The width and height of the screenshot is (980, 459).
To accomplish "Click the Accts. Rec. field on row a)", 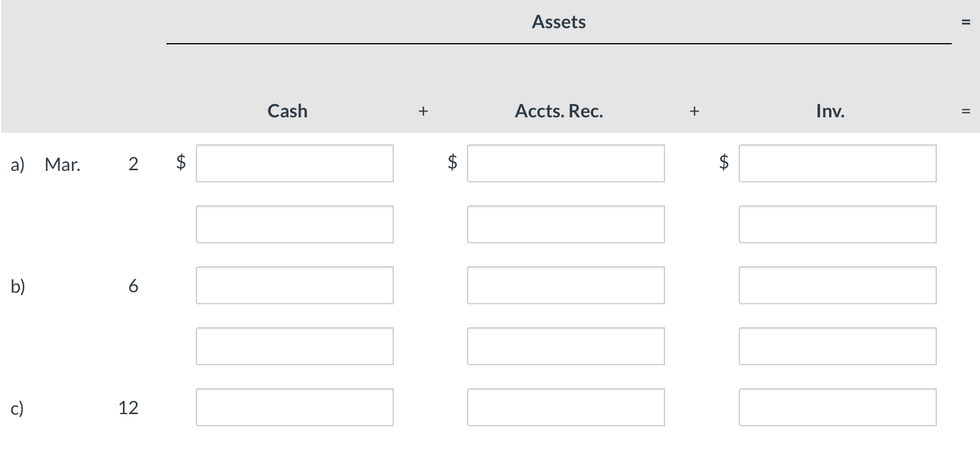I will coord(565,163).
